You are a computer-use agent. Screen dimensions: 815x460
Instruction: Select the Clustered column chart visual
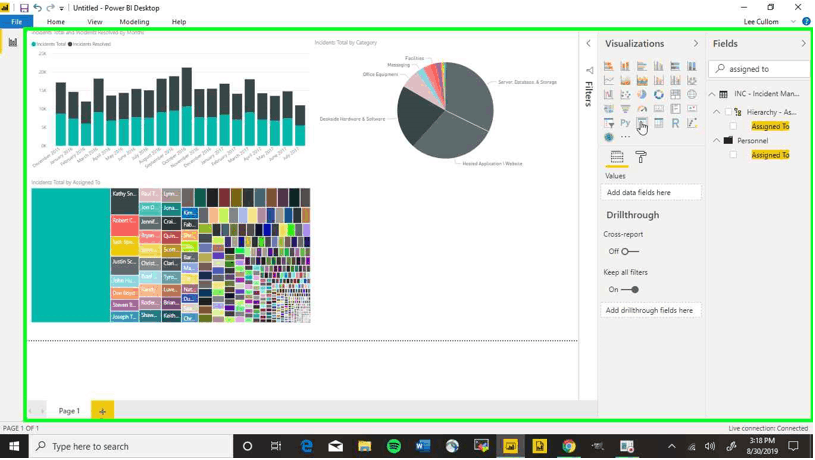[659, 66]
